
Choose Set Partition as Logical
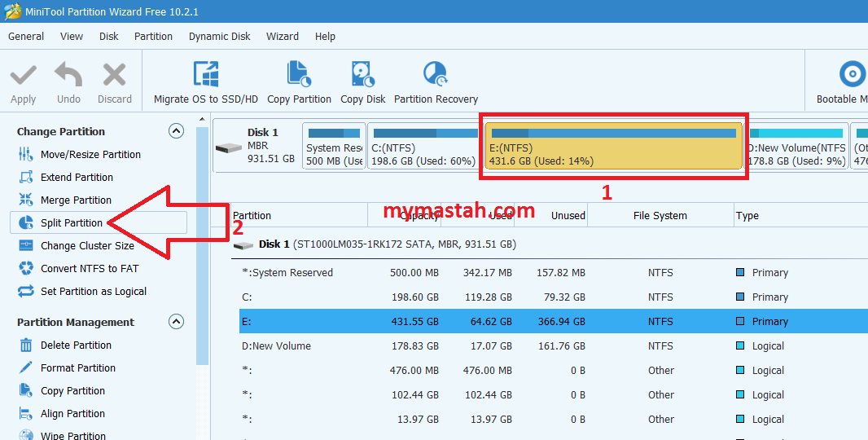[x=93, y=292]
